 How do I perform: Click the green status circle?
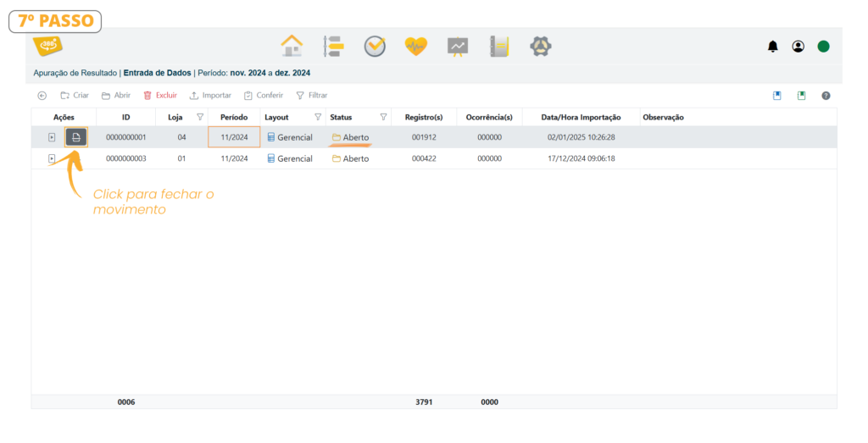(824, 47)
